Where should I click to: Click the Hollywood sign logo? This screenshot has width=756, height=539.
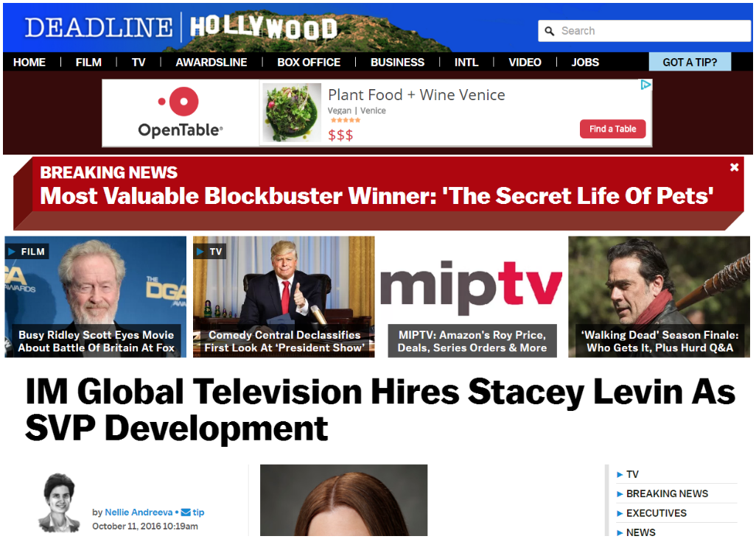(x=263, y=27)
